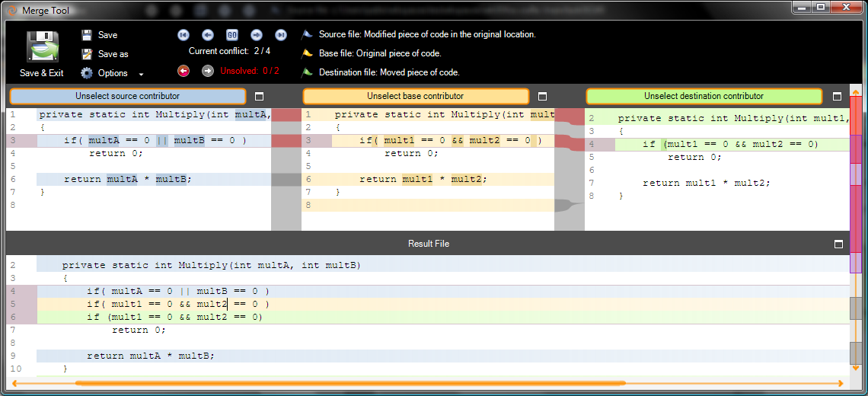Click source pane line 1 Multiply declaration

(x=154, y=115)
